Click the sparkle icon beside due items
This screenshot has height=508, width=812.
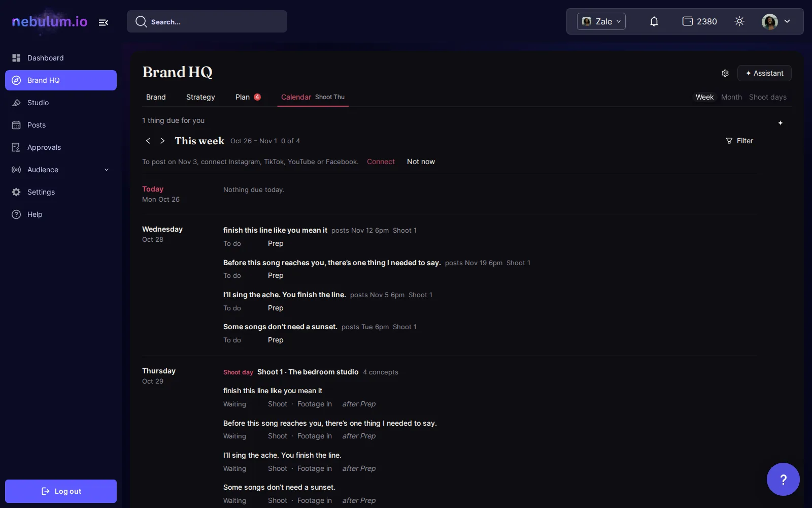(x=781, y=123)
